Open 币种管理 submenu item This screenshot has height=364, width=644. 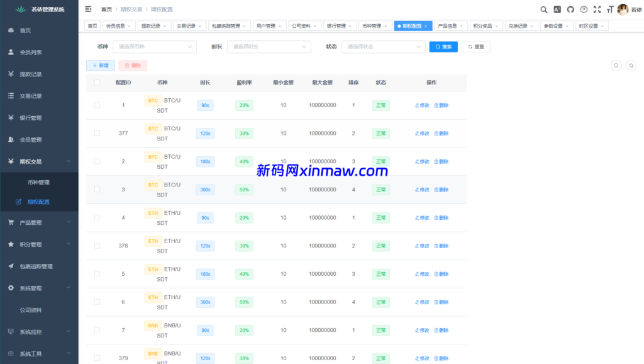coord(39,182)
